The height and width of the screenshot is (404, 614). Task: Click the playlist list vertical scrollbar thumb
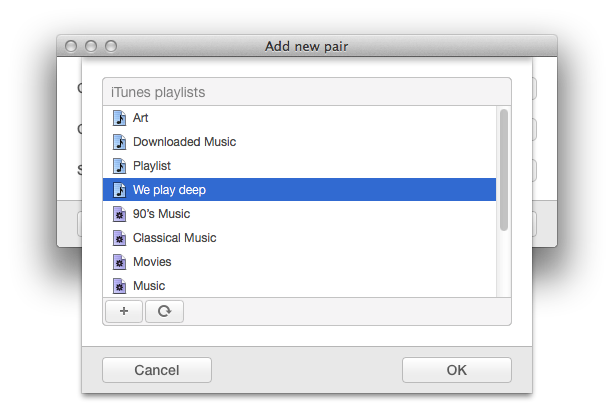(x=504, y=170)
